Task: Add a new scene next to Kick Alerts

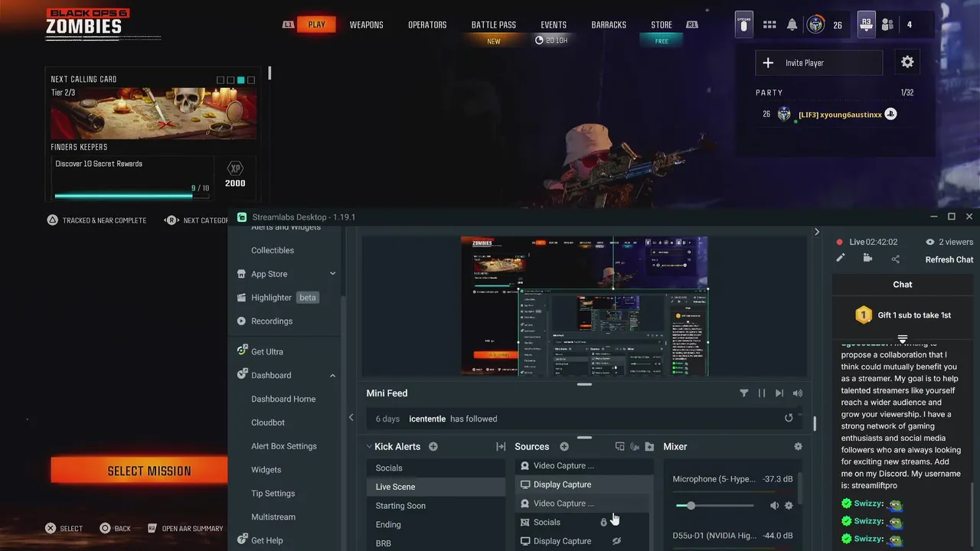Action: (433, 446)
